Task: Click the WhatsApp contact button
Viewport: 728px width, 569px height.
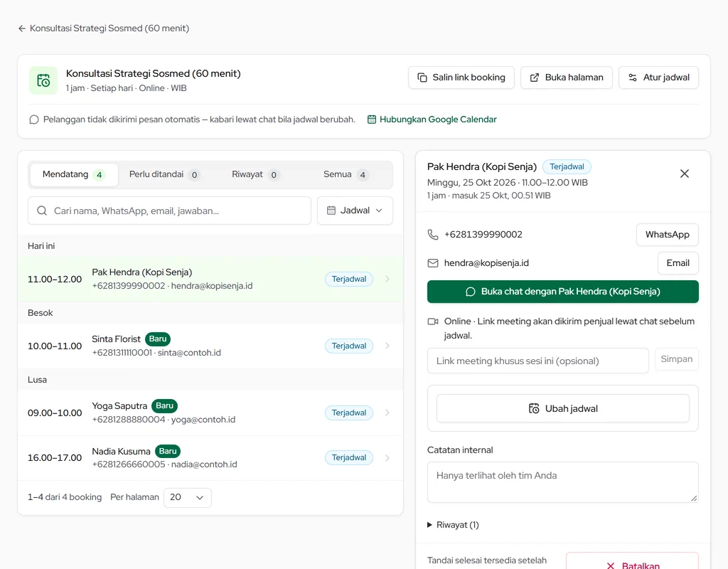Action: click(667, 235)
